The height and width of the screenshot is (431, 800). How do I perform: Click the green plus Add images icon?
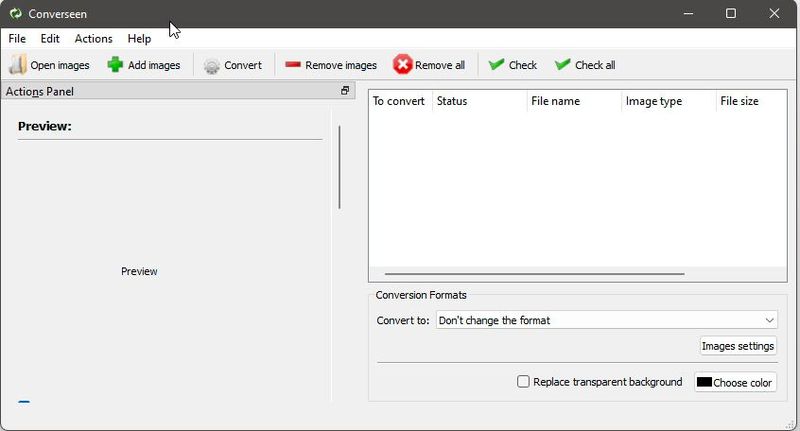pyautogui.click(x=115, y=65)
